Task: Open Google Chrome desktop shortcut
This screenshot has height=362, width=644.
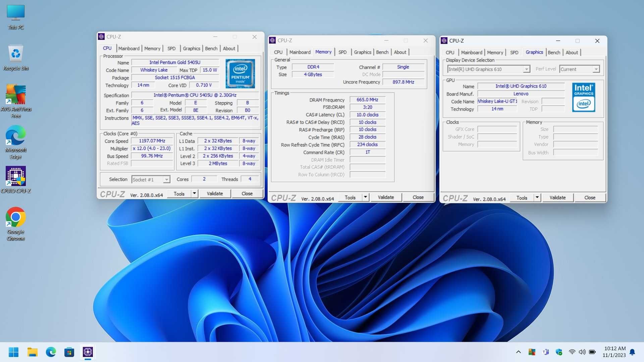Action: (x=15, y=224)
